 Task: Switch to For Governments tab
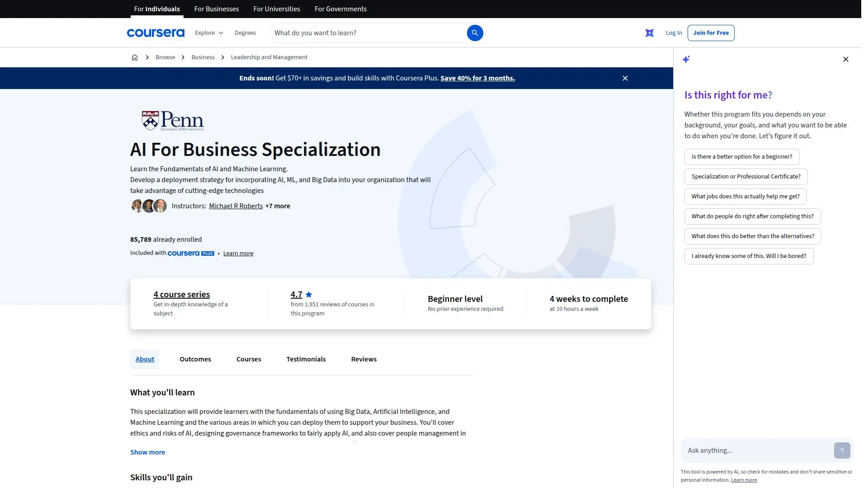[340, 9]
